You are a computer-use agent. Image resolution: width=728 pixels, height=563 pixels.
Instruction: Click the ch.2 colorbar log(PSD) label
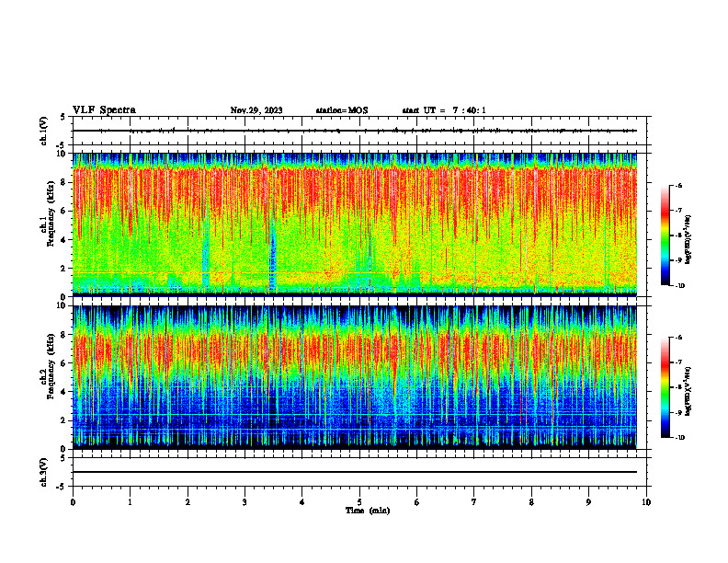tap(688, 392)
